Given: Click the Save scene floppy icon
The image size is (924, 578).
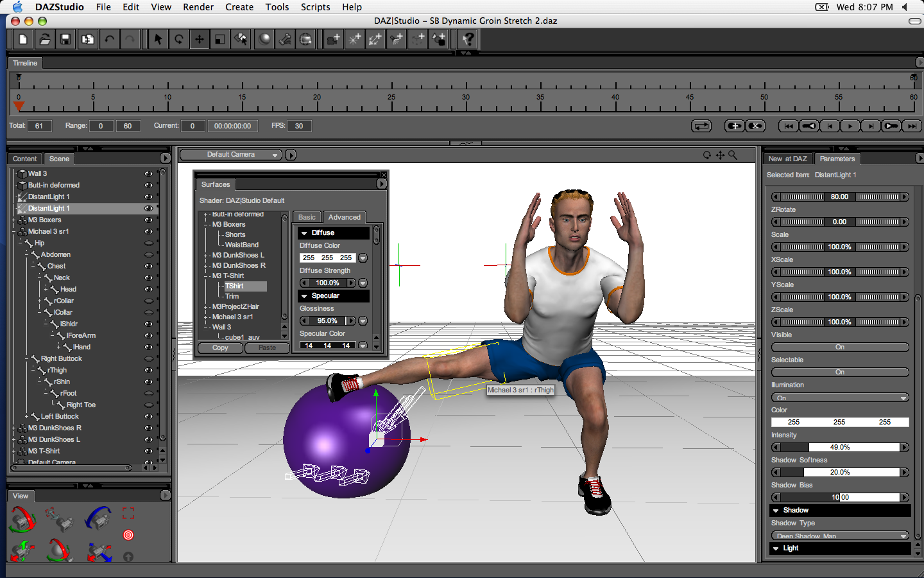Looking at the screenshot, I should [x=65, y=40].
